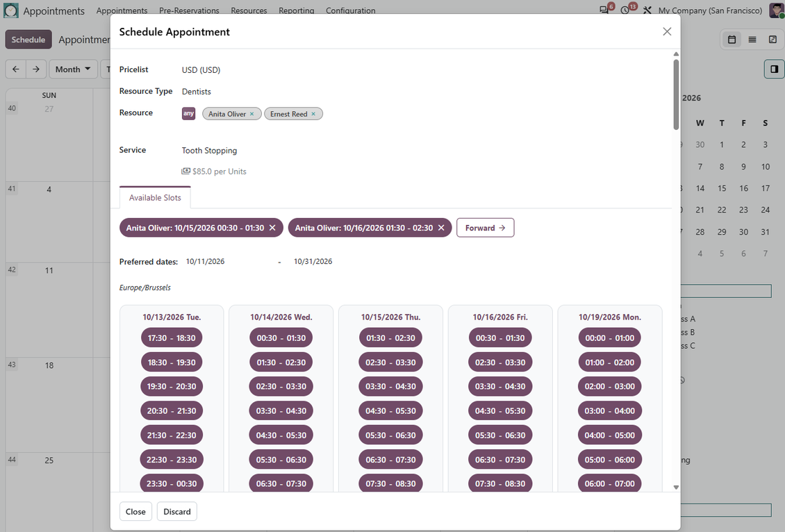Click the dialog's vertical scrollbar thumb
The width and height of the screenshot is (785, 532).
point(676,94)
